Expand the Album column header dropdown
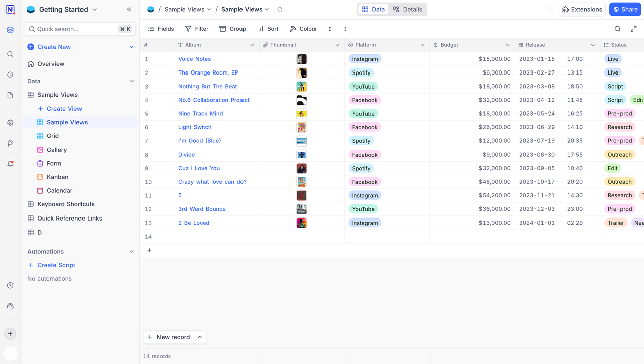Viewport: 644px width, 364px height. point(252,45)
